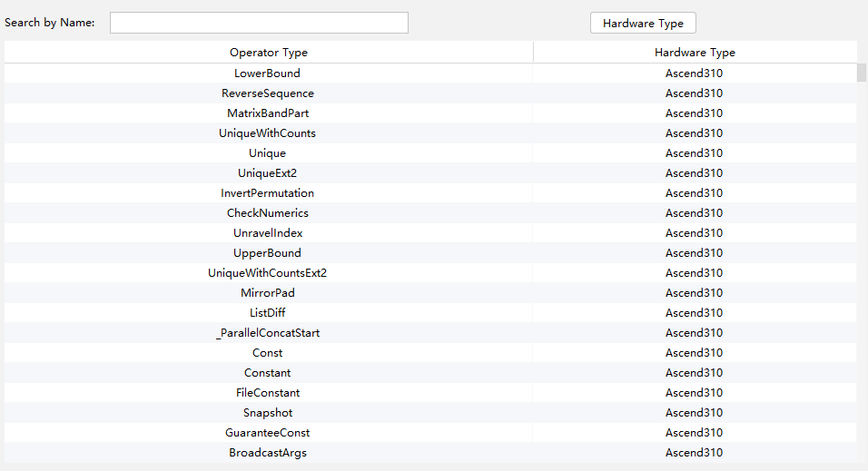Select the Constant operator row
Screen dimensions: 868x471
(x=430, y=372)
